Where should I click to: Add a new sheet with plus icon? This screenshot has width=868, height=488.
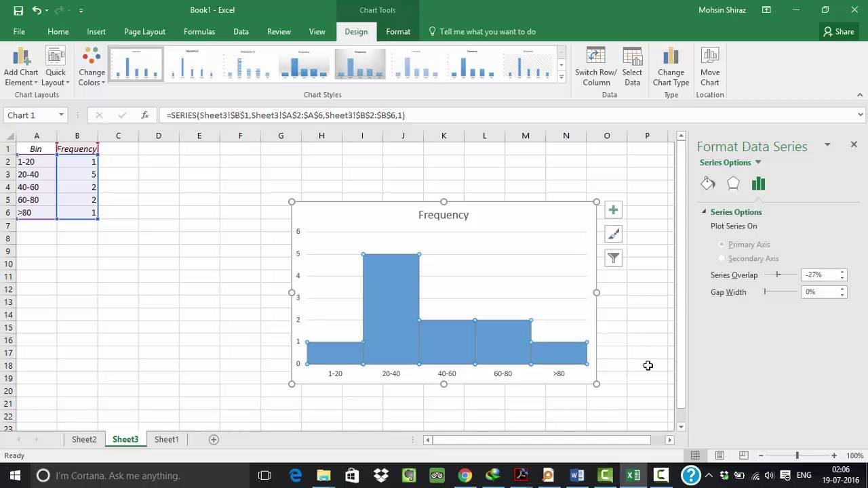[214, 439]
